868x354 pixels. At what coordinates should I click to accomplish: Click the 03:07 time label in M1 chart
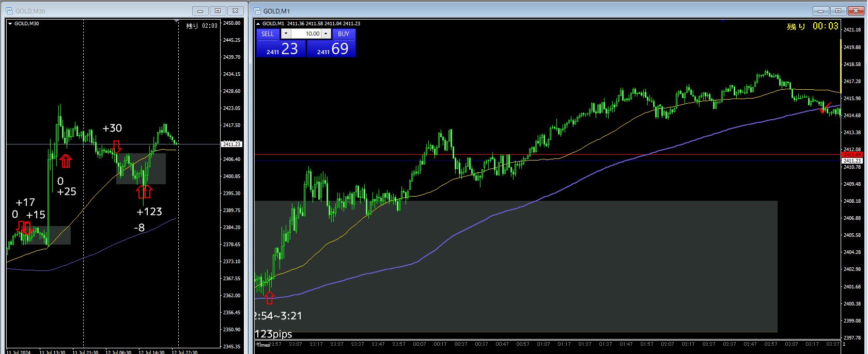[x=792, y=344]
